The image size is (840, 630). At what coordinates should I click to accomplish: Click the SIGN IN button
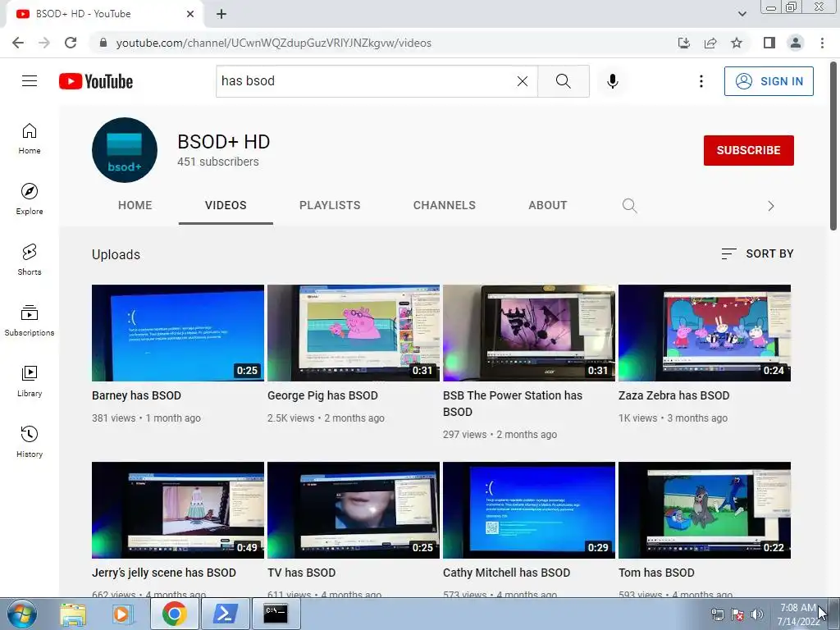click(769, 81)
